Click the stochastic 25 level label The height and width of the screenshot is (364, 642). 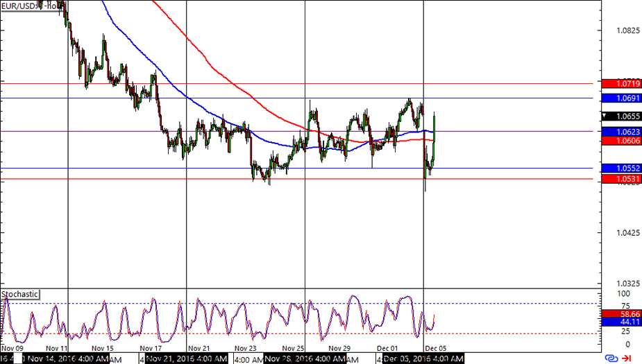pos(625,331)
